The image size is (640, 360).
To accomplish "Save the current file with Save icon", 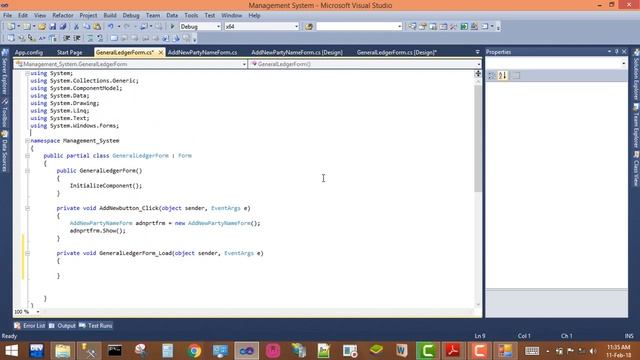I will click(53, 27).
